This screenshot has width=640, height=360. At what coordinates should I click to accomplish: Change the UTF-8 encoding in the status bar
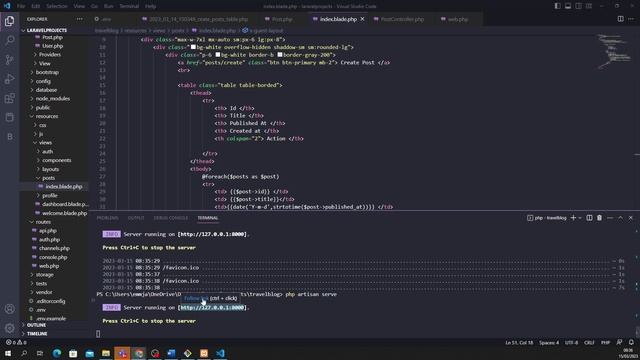tap(571, 342)
